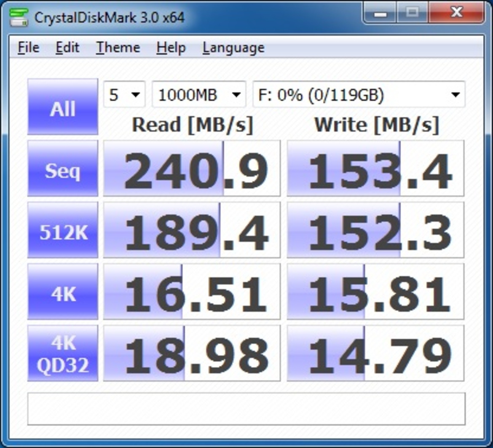Expand the 1000MB test size dropdown
493x448 pixels.
click(x=199, y=94)
